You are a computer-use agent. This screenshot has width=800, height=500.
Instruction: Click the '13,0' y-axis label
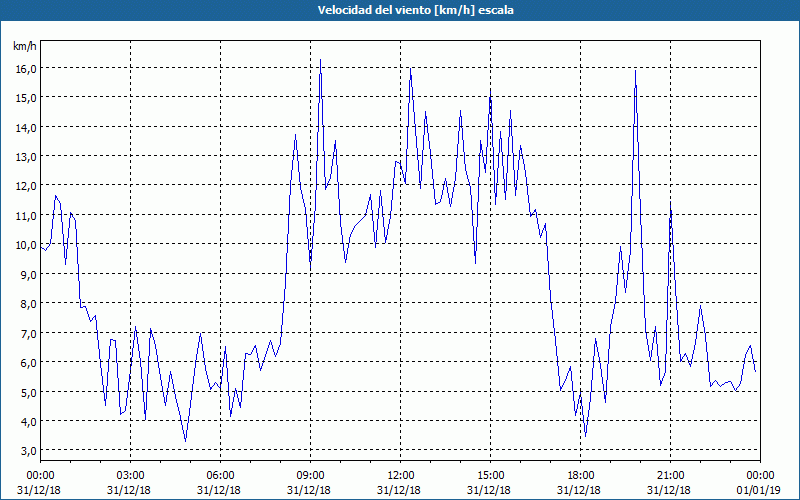(26, 157)
